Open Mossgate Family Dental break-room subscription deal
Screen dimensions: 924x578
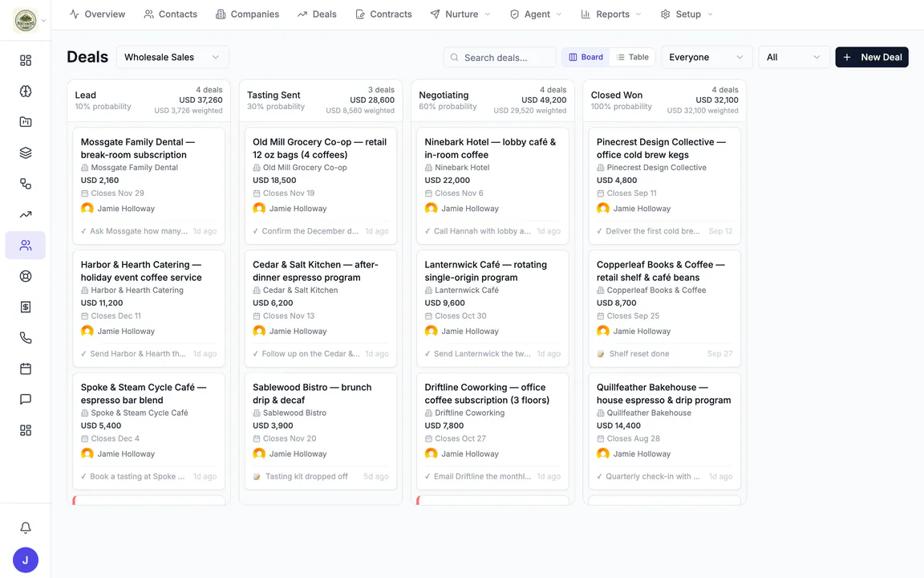click(x=148, y=185)
